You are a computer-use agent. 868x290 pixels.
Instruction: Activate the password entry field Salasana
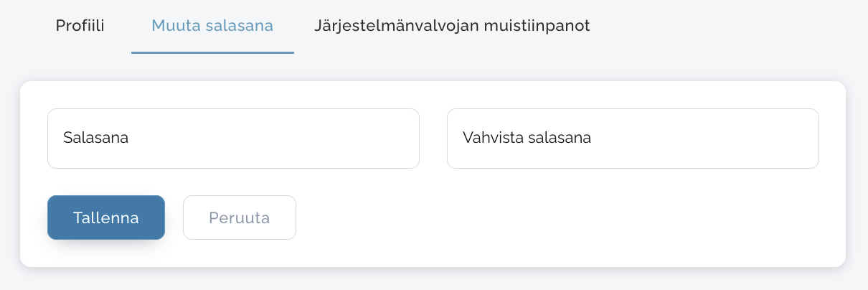pyautogui.click(x=233, y=139)
